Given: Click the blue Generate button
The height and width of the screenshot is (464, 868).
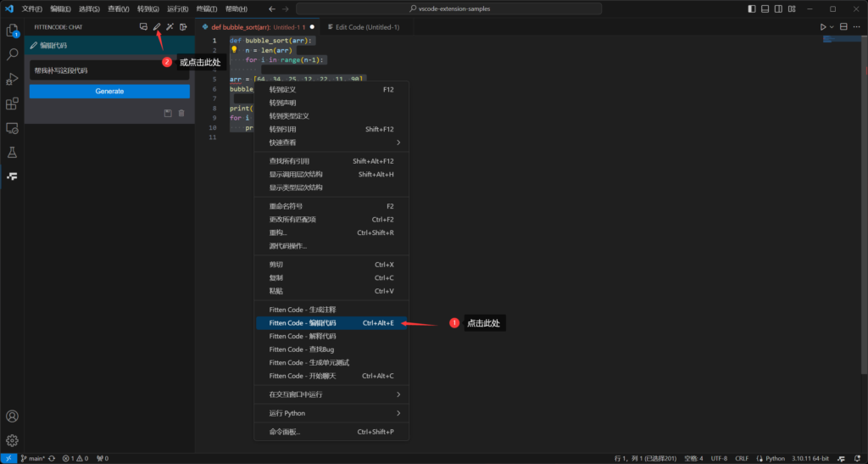Looking at the screenshot, I should [109, 92].
